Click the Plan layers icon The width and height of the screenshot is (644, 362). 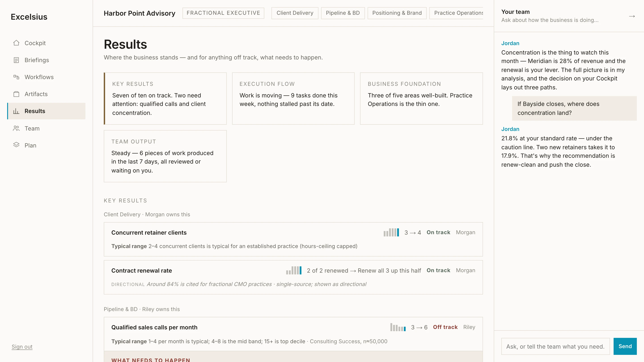coord(16,145)
